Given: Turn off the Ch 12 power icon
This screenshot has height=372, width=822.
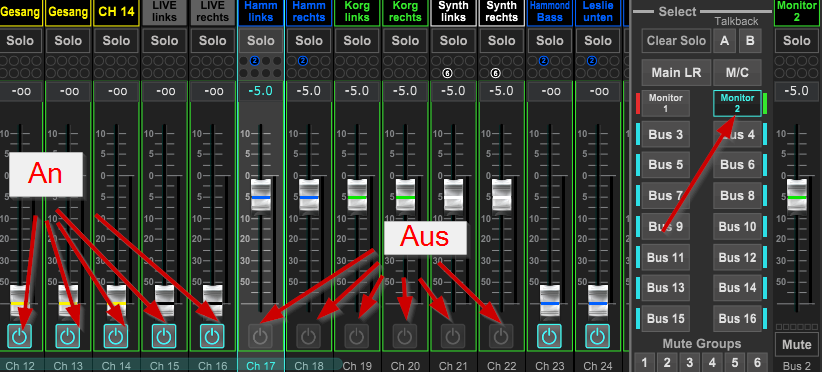Looking at the screenshot, I should (x=20, y=336).
